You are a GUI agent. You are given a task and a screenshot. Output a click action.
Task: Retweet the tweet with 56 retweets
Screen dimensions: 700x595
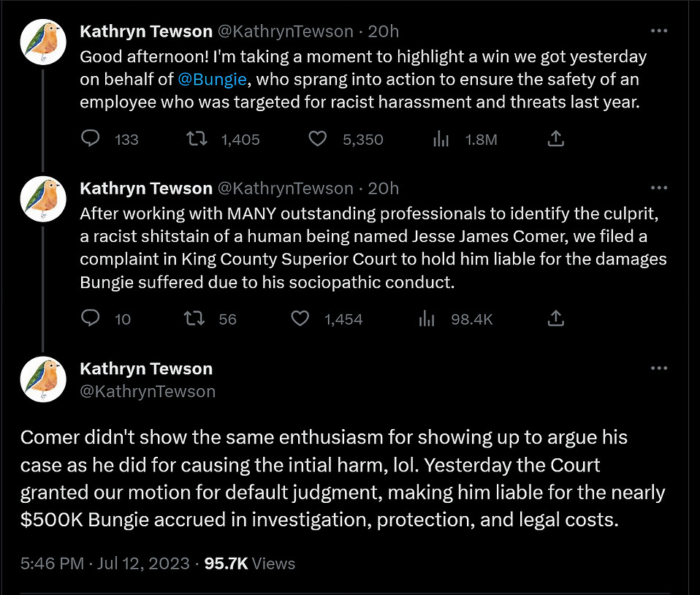pos(195,319)
